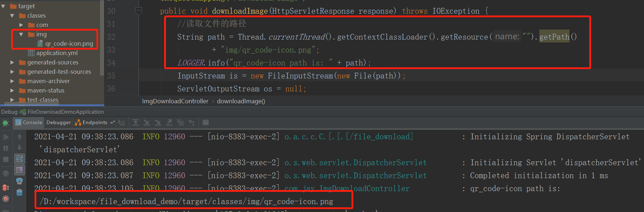Collapse the classes folder
This screenshot has height=212, width=644.
[12, 15]
